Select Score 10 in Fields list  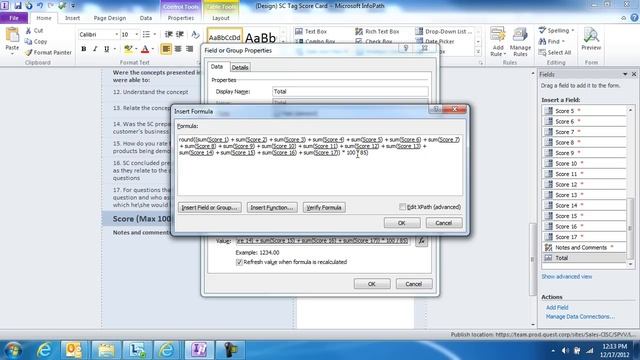[584, 163]
